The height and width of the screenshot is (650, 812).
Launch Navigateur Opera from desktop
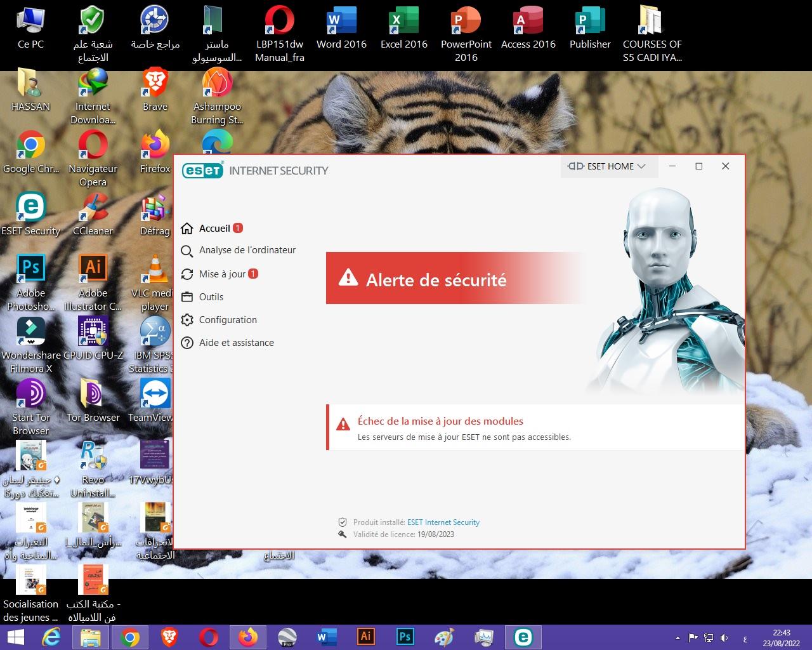point(93,158)
